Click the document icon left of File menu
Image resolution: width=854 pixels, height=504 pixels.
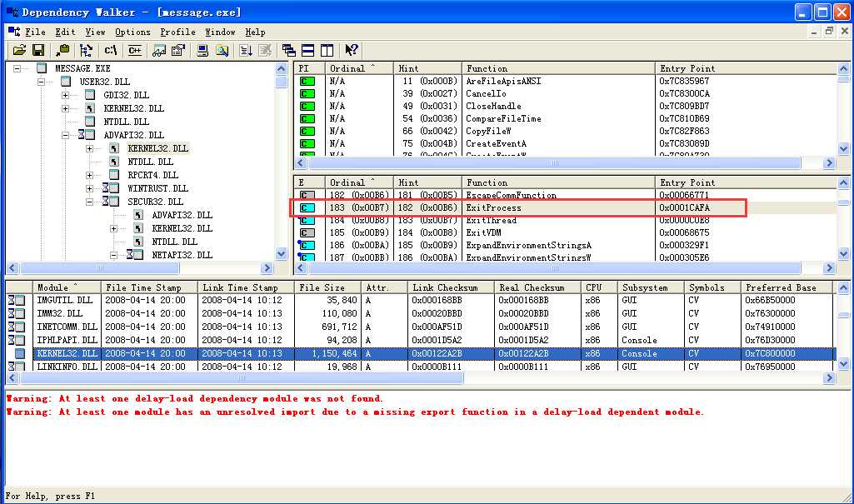14,32
